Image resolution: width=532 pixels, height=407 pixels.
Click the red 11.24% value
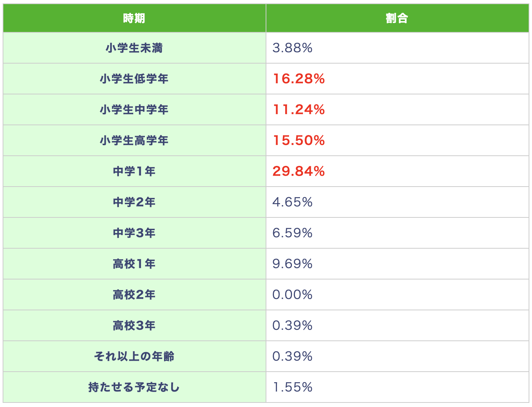coord(299,110)
